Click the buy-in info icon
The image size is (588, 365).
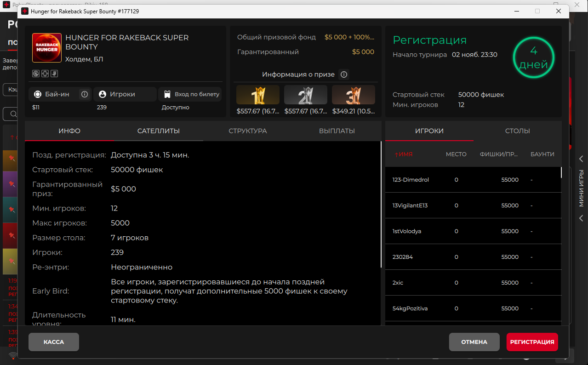pos(85,94)
